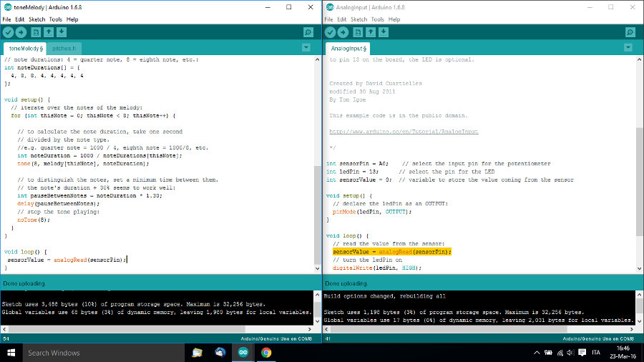Open Sketch menu in toneMelody window
The image size is (644, 362).
point(36,19)
